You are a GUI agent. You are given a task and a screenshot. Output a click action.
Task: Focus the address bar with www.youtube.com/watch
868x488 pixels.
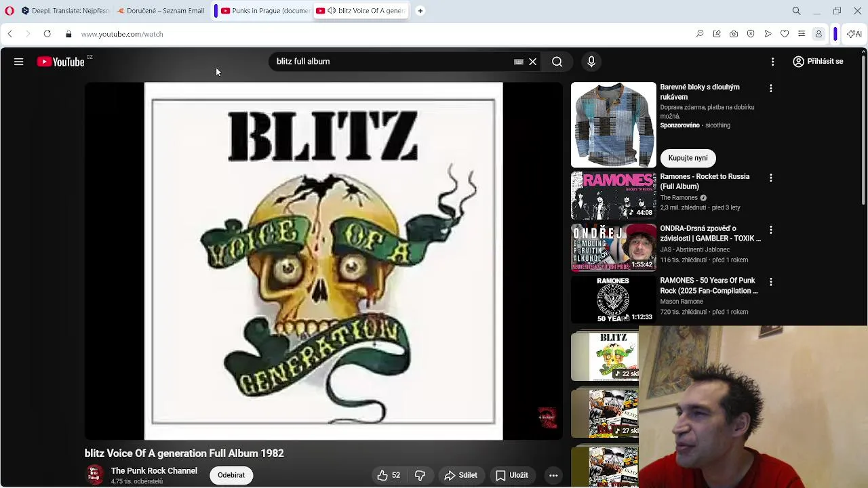tap(122, 34)
